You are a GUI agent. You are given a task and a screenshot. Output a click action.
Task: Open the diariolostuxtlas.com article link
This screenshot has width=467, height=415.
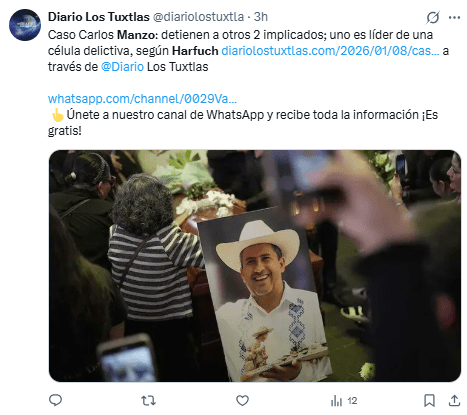click(330, 51)
